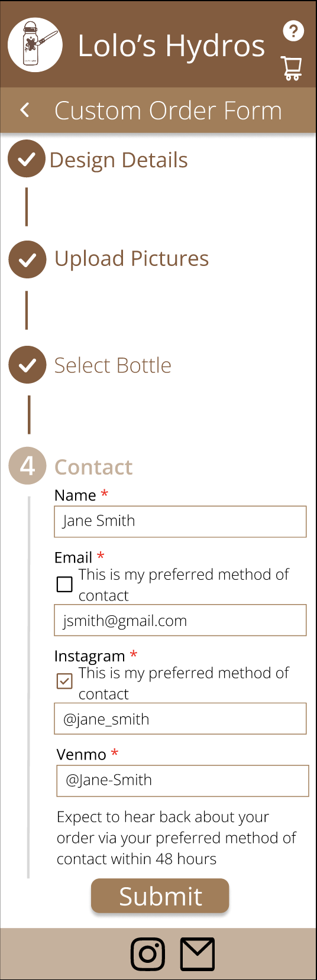Open the help question mark icon
Viewport: 317px width, 980px height.
[293, 31]
